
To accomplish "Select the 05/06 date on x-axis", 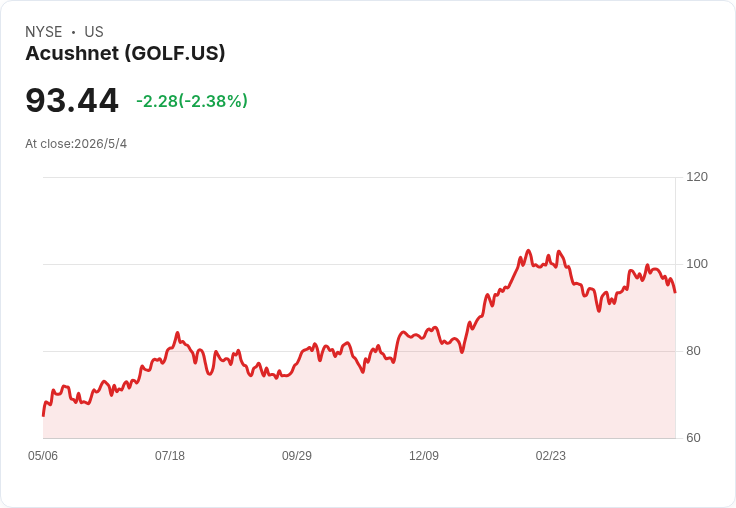I will [x=43, y=456].
